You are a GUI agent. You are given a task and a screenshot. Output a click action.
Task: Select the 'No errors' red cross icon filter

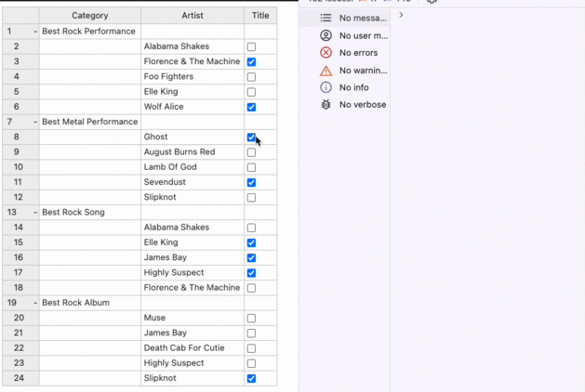pyautogui.click(x=326, y=53)
